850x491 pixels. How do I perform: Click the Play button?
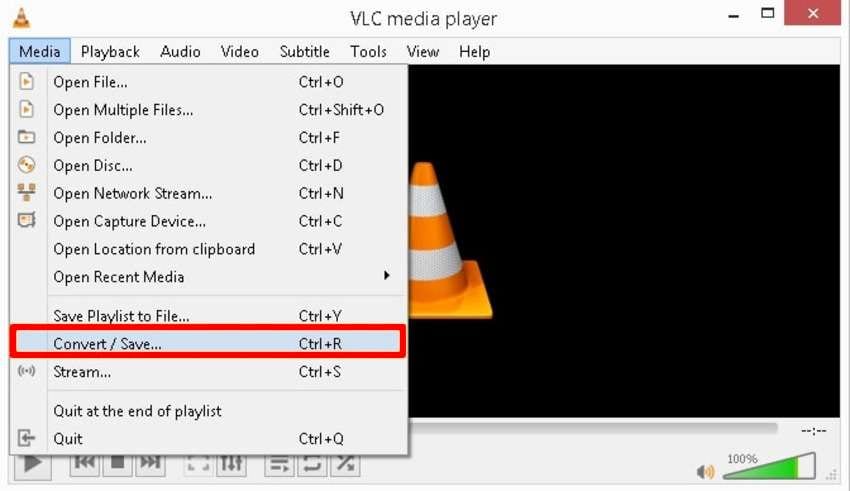point(33,465)
